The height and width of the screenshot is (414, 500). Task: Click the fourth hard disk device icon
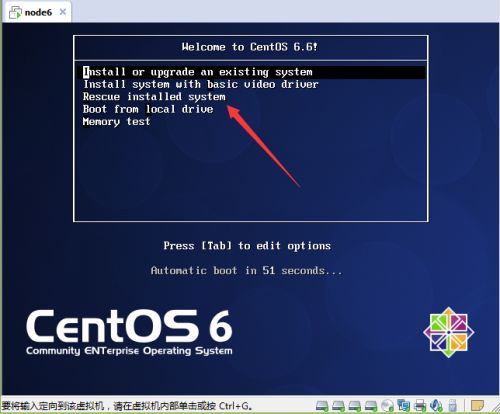[371, 406]
